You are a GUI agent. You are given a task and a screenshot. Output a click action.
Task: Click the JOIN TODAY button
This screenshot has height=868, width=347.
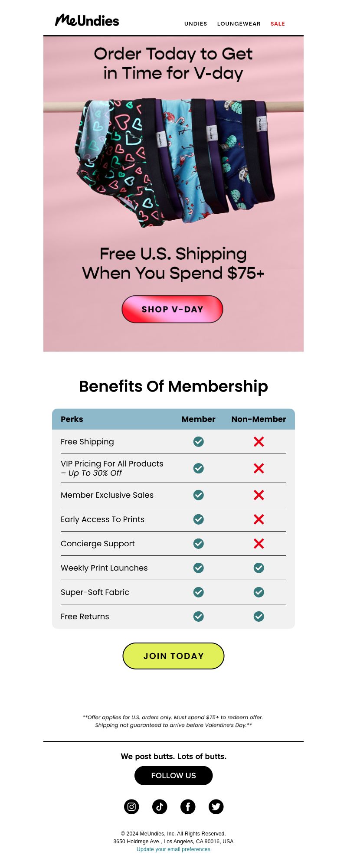173,656
